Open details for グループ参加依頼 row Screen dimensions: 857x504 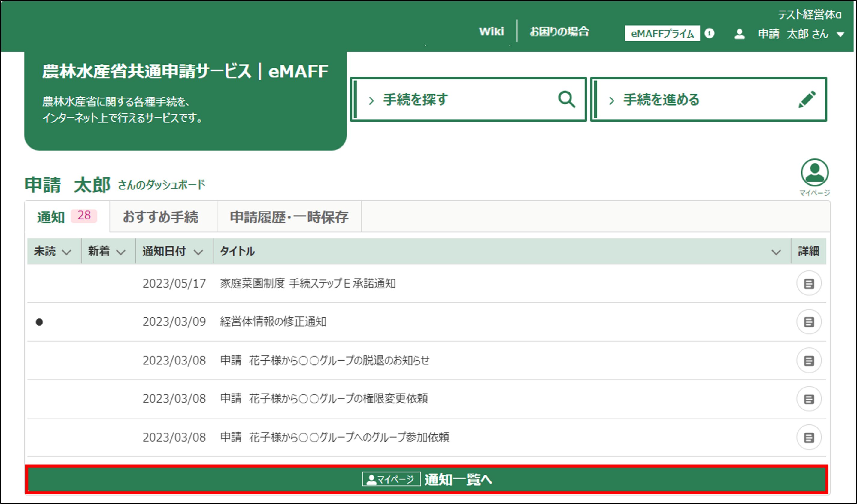point(809,437)
